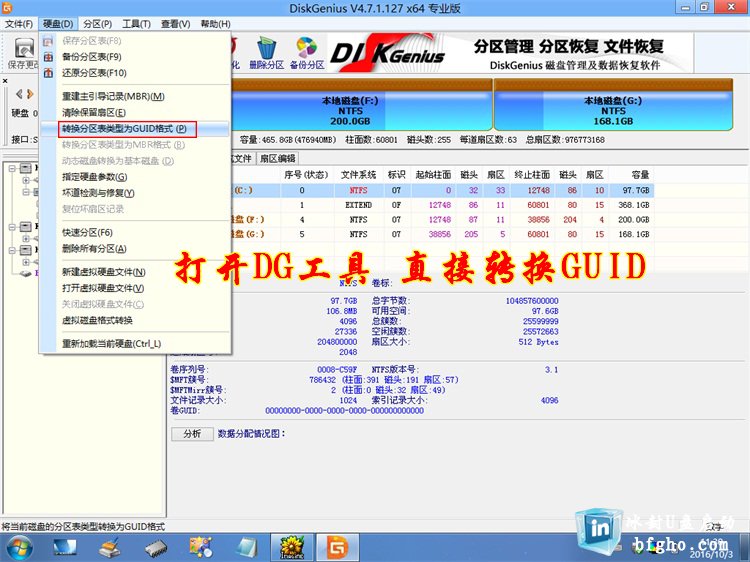Click the DiskGenius title bar app icon
The width and height of the screenshot is (750, 562).
click(7, 7)
